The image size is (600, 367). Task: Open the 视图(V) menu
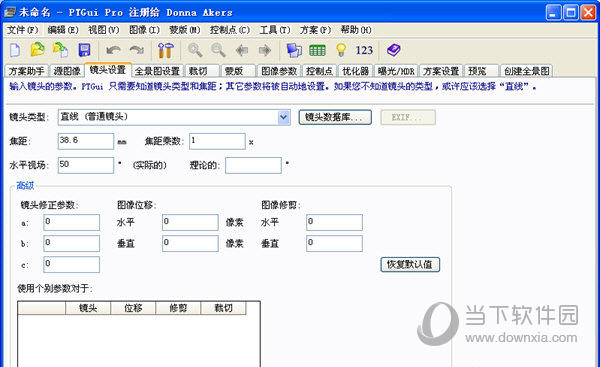(x=104, y=30)
